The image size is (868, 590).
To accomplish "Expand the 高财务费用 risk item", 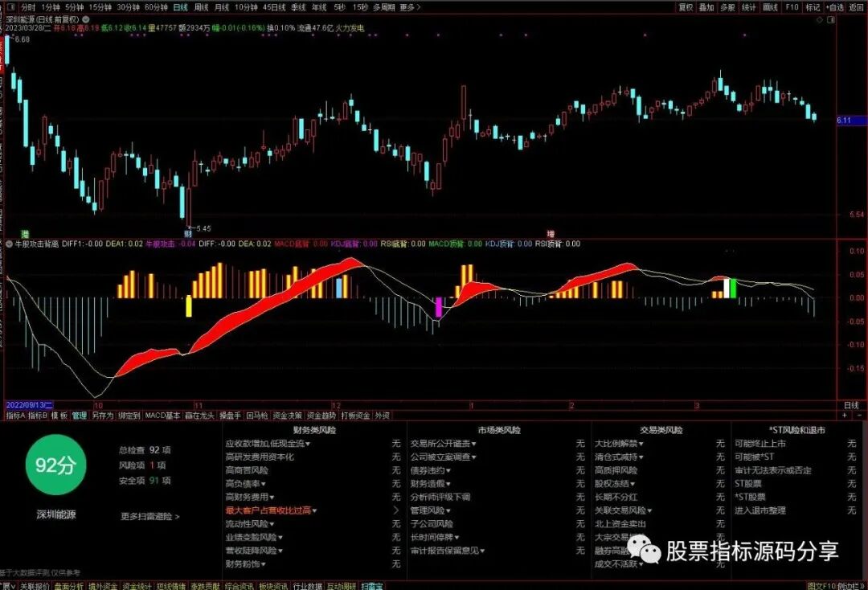I will (250, 497).
